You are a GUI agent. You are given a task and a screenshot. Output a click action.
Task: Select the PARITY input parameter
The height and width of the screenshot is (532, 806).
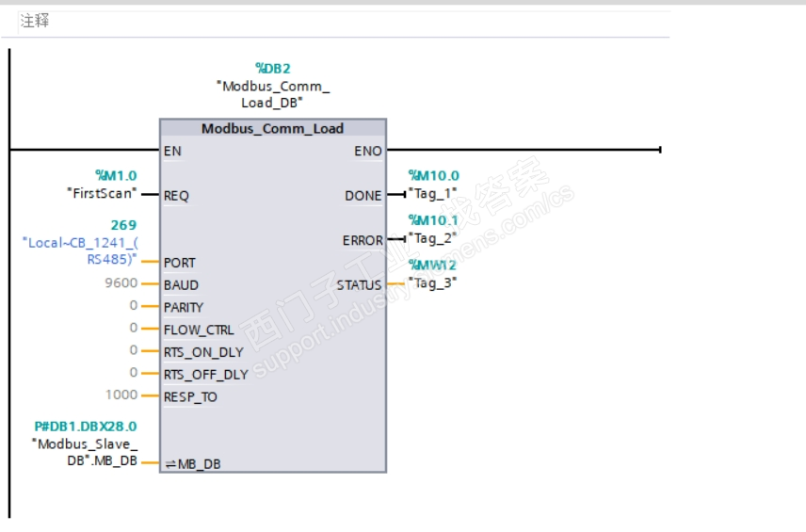(184, 308)
